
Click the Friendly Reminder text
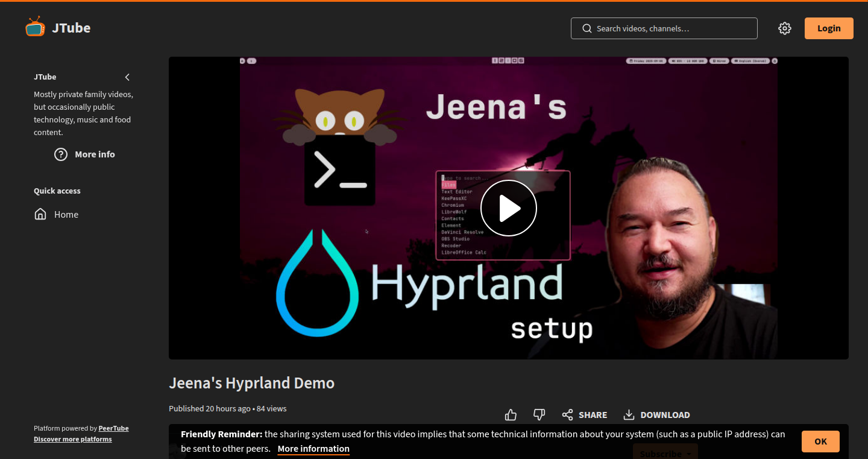pyautogui.click(x=221, y=434)
